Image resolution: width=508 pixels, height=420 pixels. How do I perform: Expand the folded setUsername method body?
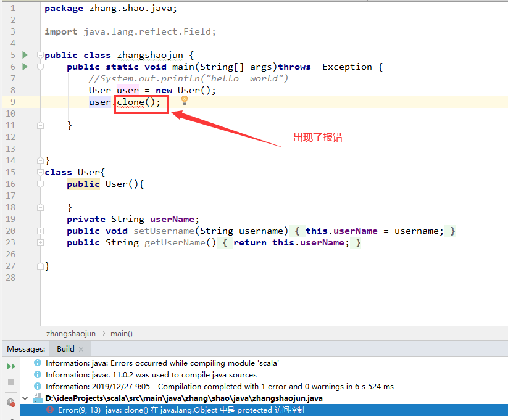(40, 231)
